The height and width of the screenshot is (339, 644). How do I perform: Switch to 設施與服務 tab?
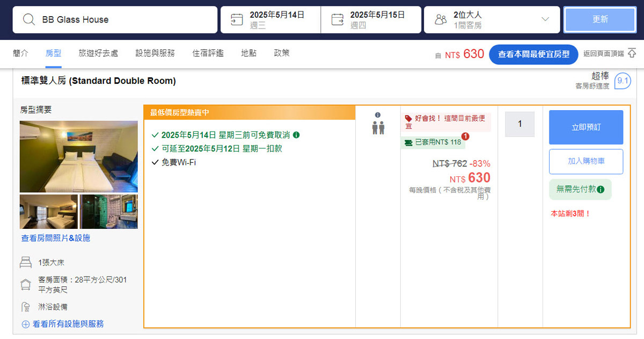(x=155, y=53)
